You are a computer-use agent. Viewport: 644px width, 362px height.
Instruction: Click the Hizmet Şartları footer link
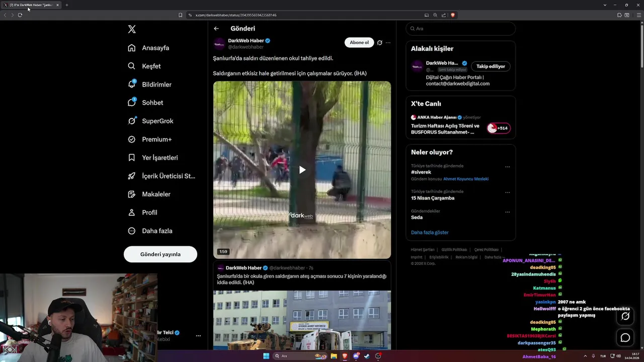423,249
